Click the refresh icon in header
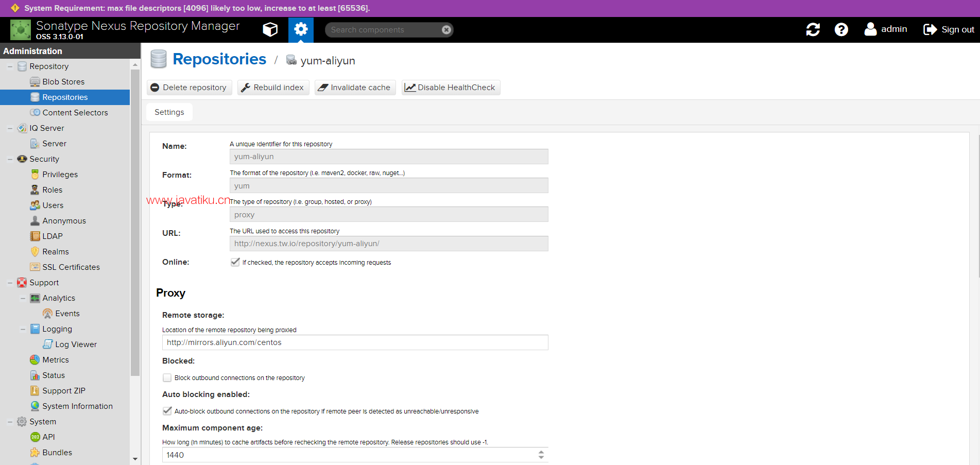980x465 pixels. [x=813, y=29]
